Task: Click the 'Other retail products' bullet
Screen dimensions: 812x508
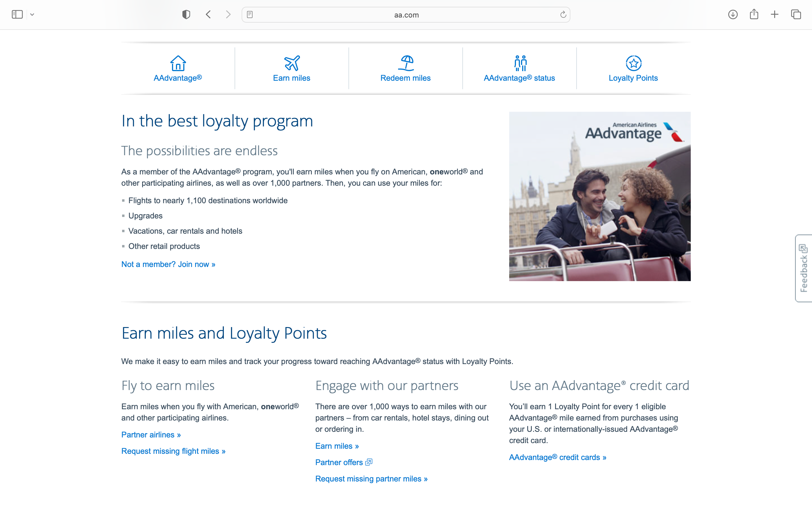Action: 164,246
